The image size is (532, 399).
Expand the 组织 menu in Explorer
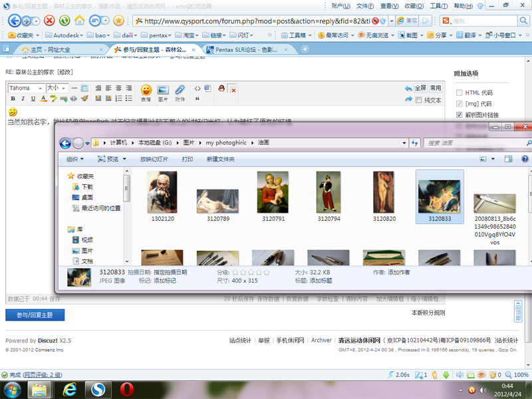(x=74, y=159)
